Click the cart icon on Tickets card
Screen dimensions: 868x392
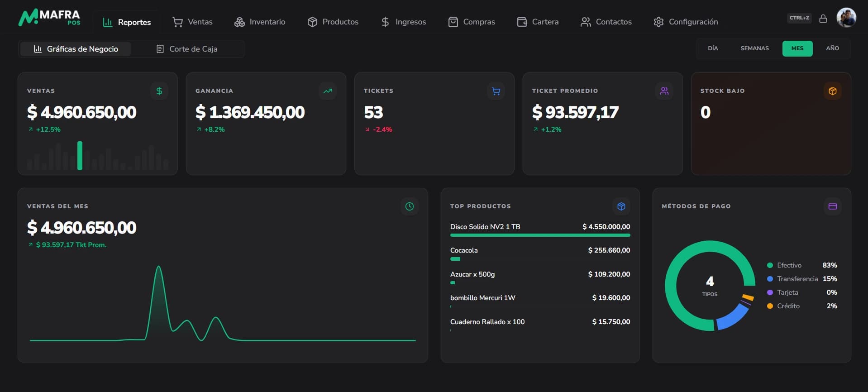click(496, 91)
